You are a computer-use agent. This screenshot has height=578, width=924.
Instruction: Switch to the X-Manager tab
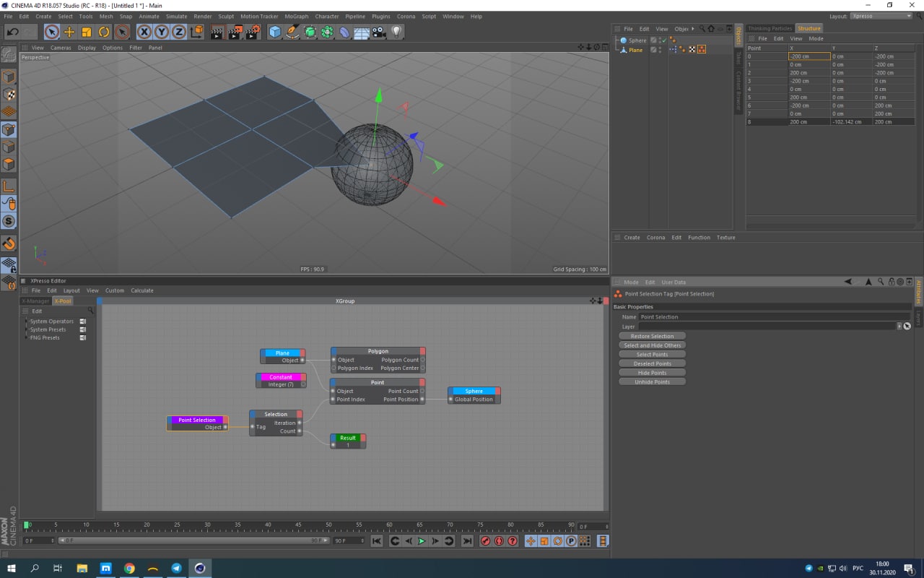point(35,301)
